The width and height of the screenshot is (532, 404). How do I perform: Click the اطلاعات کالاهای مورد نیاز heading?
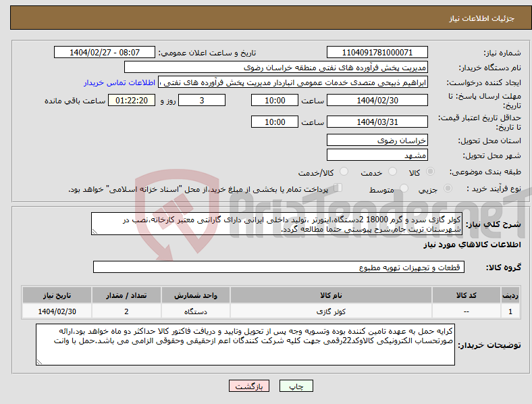(472, 245)
